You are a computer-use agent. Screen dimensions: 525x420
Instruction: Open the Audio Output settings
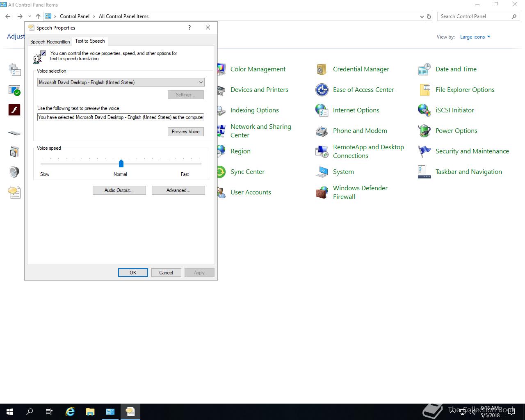tap(119, 190)
